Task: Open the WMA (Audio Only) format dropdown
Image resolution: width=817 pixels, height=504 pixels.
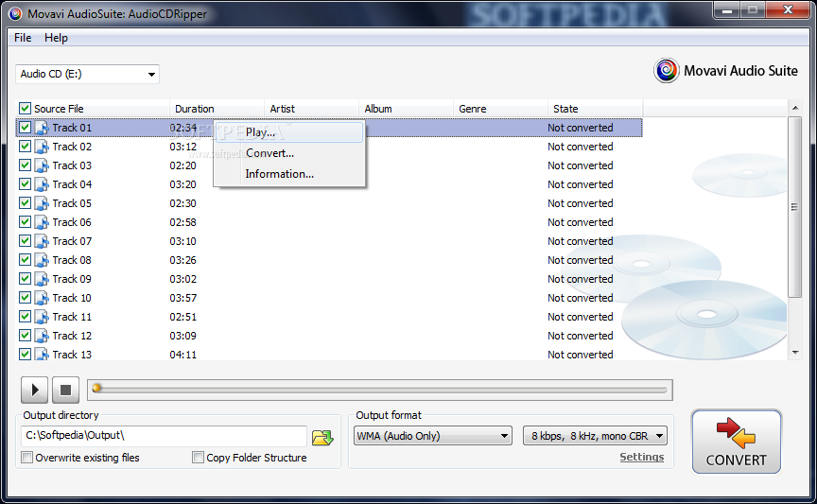Action: coord(432,436)
